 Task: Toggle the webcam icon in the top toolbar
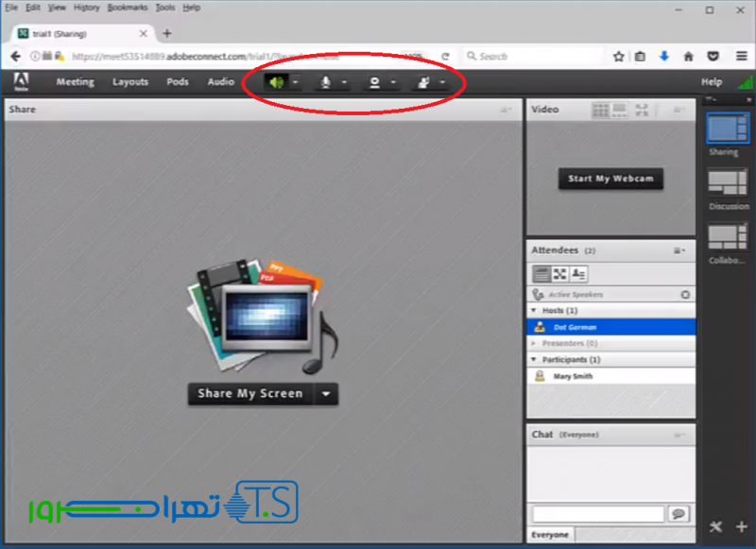[x=374, y=82]
